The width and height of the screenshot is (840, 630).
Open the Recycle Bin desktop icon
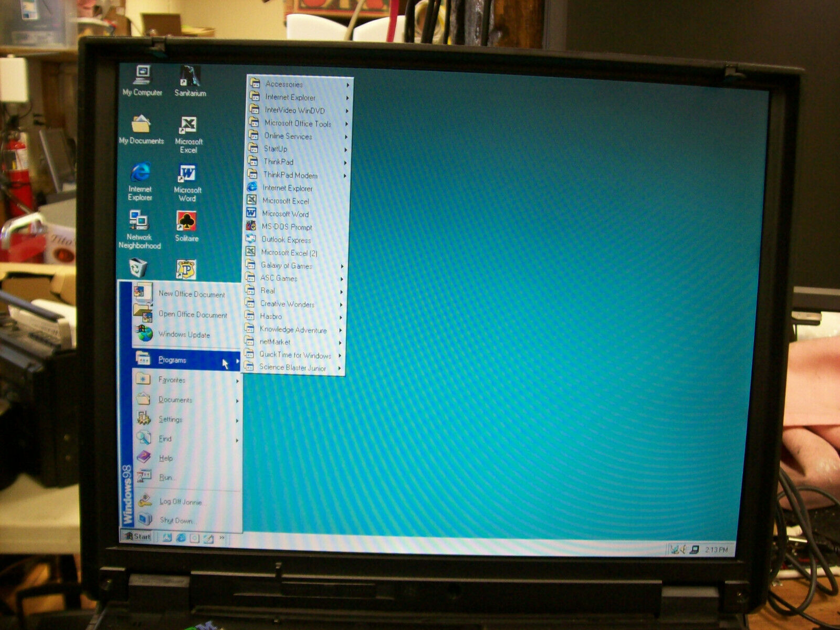click(x=138, y=269)
